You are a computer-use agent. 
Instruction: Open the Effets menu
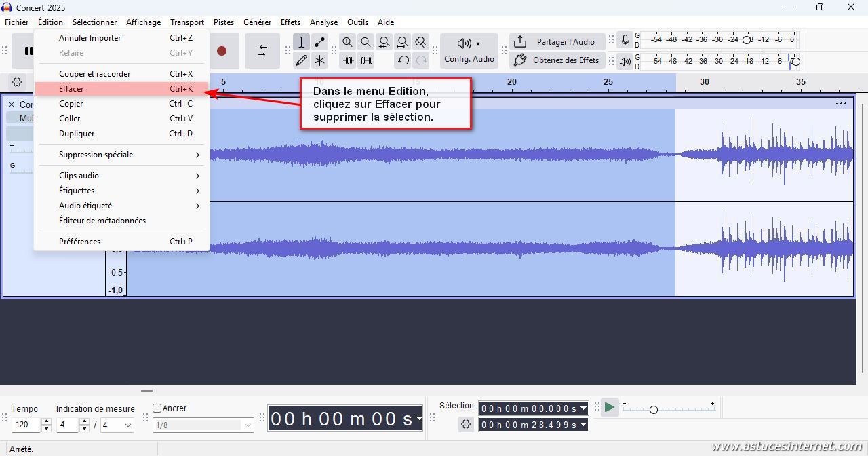click(x=290, y=22)
